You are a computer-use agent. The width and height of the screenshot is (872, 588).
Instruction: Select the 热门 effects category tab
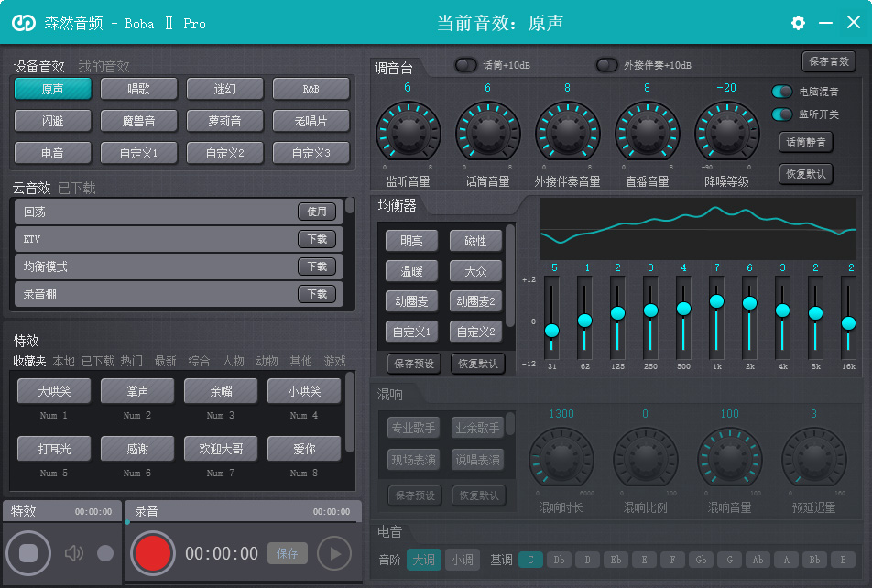coord(131,361)
